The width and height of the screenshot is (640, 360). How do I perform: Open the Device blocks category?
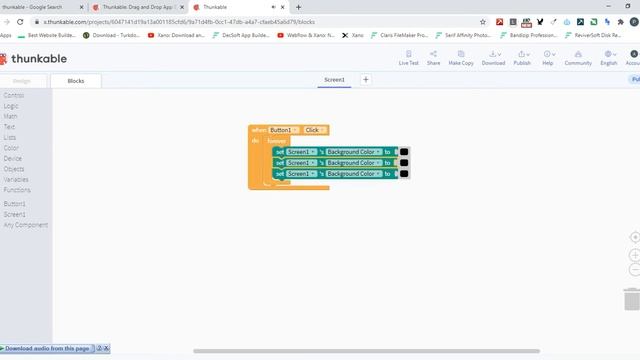tap(13, 158)
